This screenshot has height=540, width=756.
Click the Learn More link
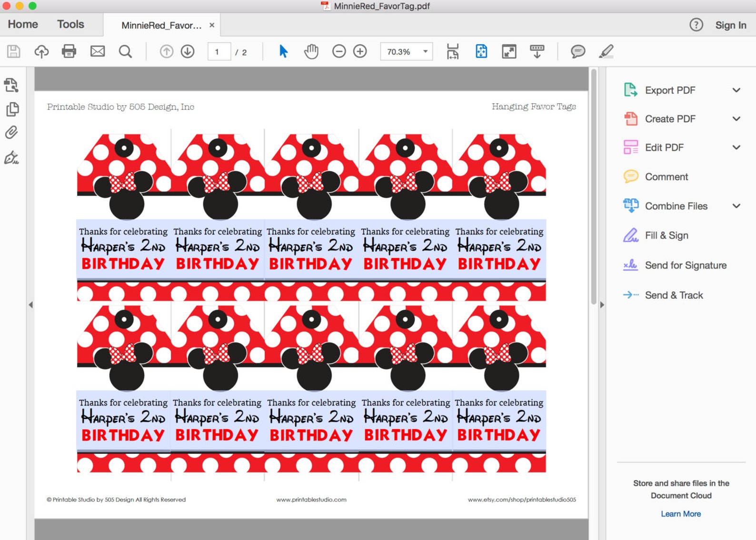coord(681,514)
